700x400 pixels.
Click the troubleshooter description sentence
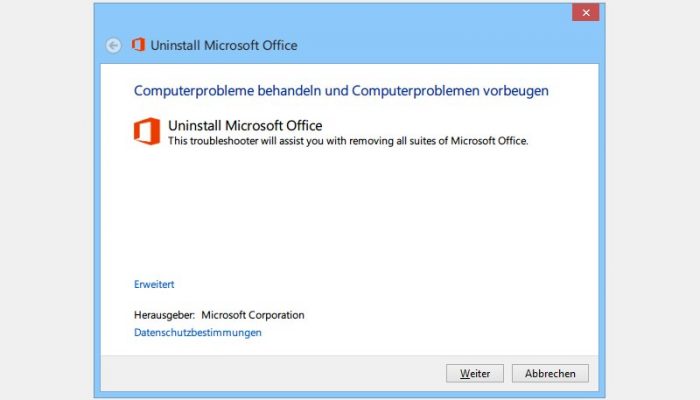click(348, 141)
